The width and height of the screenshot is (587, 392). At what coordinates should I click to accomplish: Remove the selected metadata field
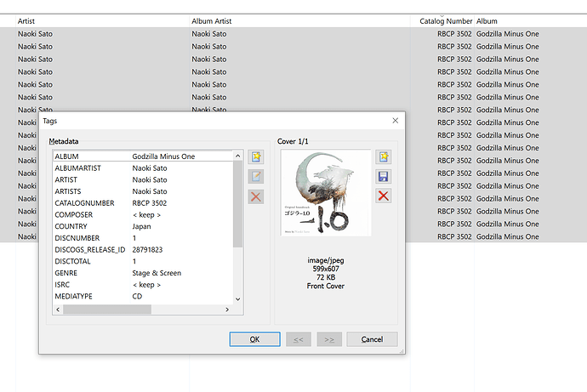coord(256,196)
